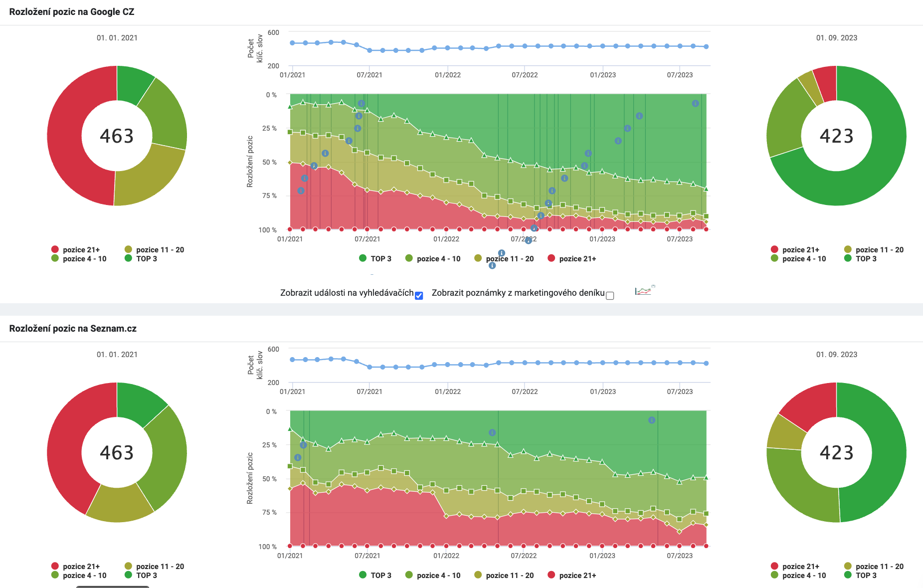Click the 463 total inside Seznam 2021 donut

coord(117,452)
